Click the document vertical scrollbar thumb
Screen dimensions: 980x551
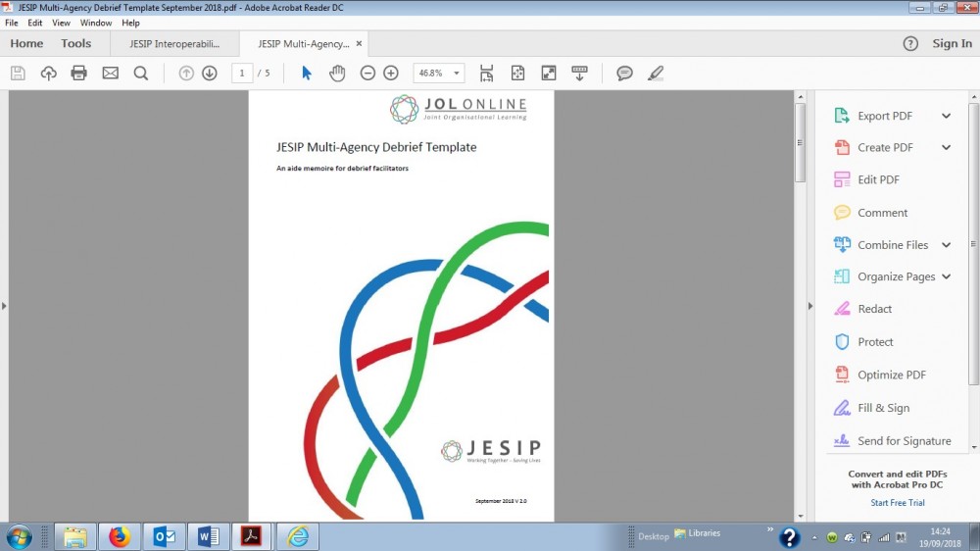tap(800, 142)
